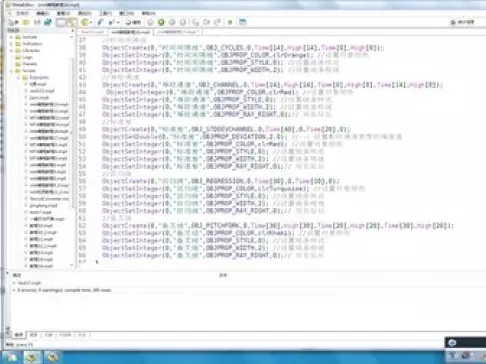Toggle the Navigator panel toolbar button

(x=61, y=22)
